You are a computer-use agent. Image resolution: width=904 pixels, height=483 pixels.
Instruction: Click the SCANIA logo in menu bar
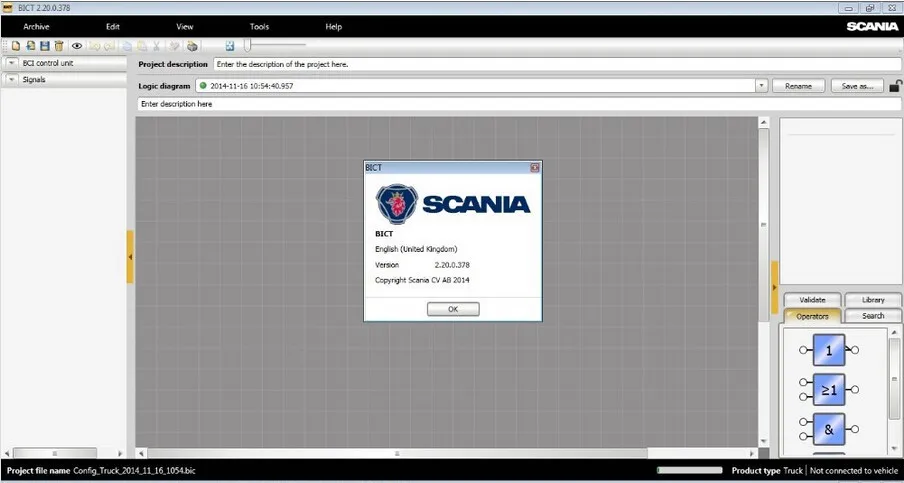[872, 27]
